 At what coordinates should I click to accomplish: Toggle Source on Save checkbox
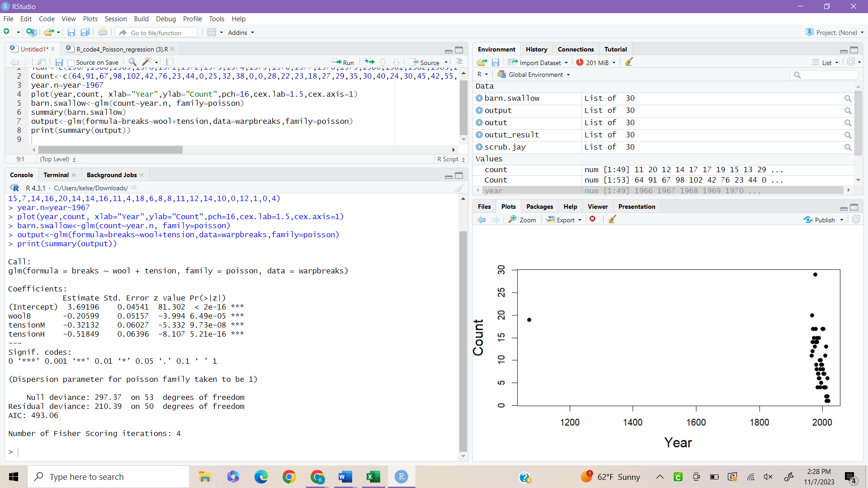[x=71, y=62]
